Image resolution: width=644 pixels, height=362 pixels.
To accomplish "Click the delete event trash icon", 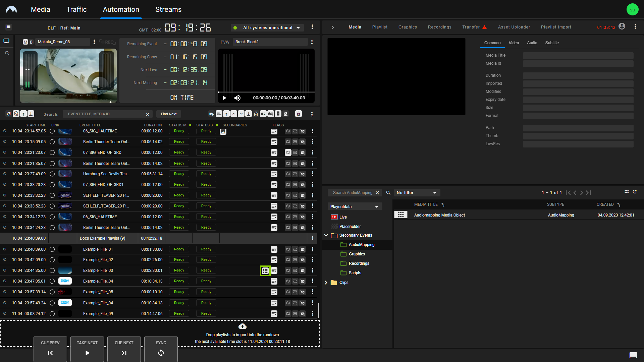I will coord(298,114).
